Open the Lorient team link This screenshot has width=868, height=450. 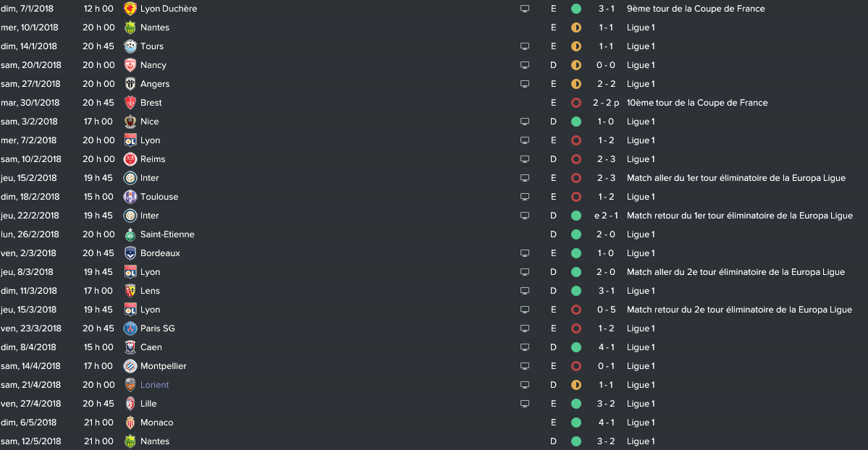coord(154,385)
